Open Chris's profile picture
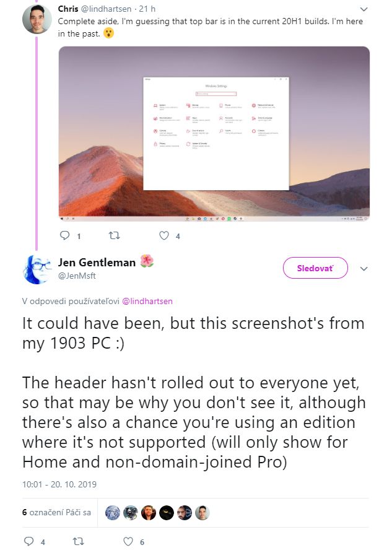Screen dimensions: 392x558 click(37, 19)
